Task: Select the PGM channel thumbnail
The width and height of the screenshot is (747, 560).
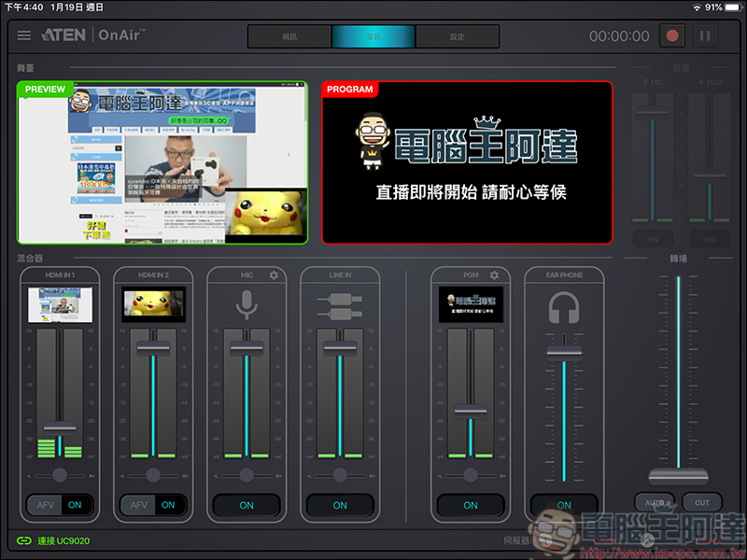Action: point(471,304)
